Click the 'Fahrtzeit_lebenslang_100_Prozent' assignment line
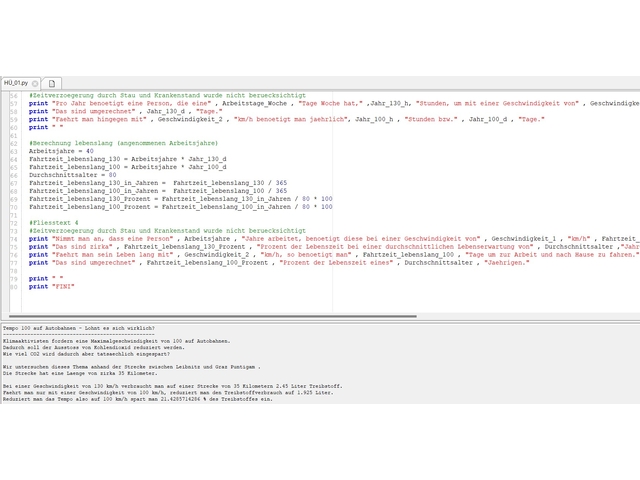 pos(180,207)
